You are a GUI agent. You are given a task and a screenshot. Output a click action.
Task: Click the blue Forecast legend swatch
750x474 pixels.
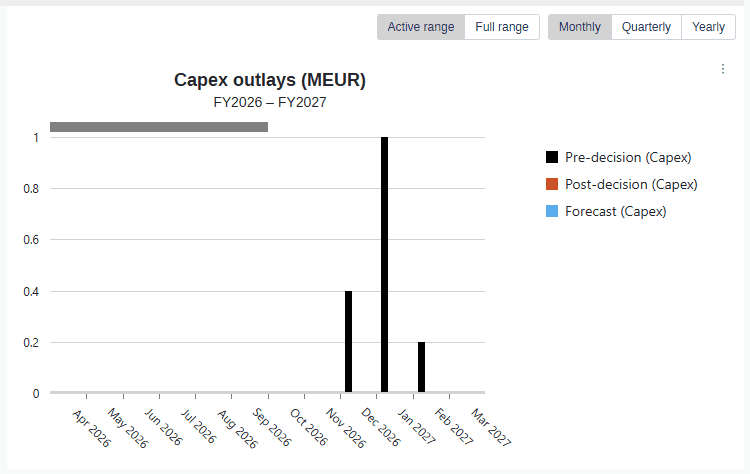[x=552, y=211]
